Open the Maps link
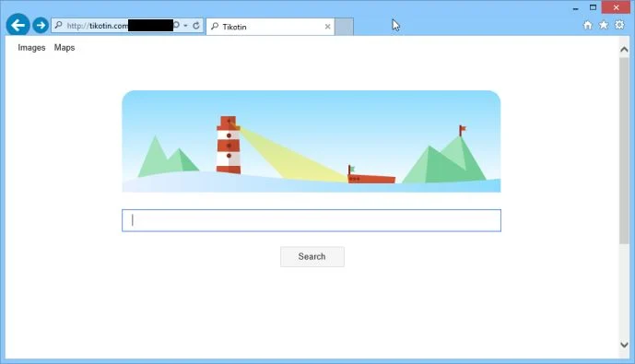Viewport: 635px width, 364px height. [x=65, y=48]
